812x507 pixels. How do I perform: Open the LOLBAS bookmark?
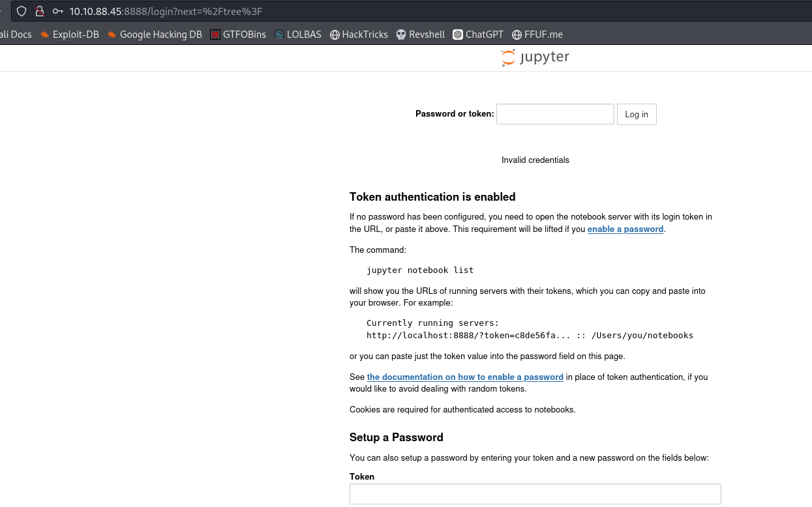click(x=297, y=35)
